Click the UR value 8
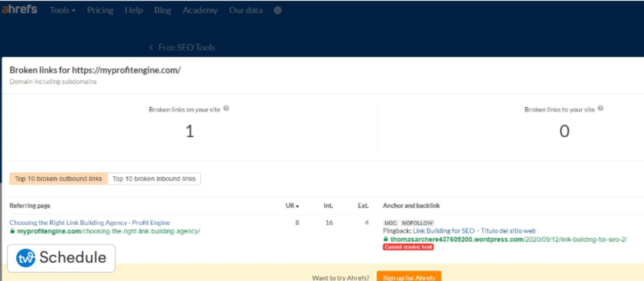Screen dimensions: 644x281 point(297,223)
